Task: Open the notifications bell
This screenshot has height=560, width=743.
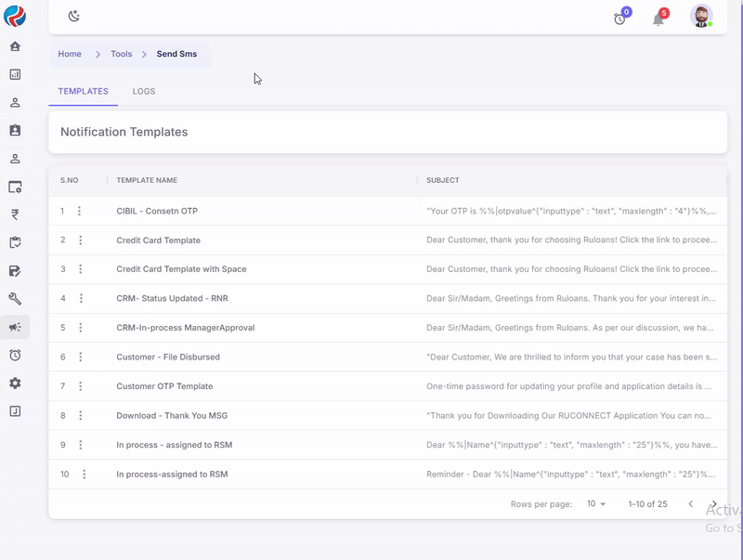Action: 658,19
